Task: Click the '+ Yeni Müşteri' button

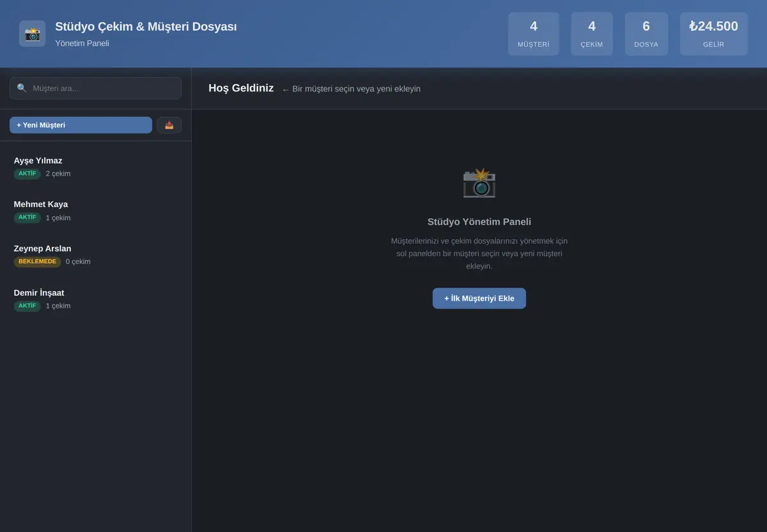Action: 81,125
